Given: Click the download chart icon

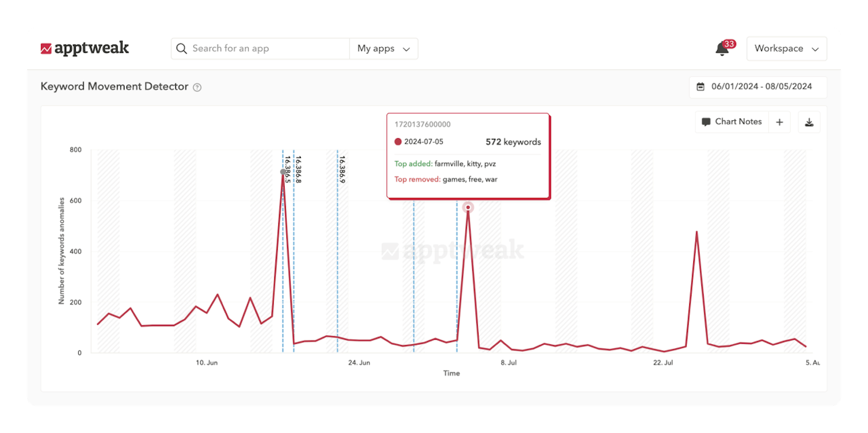Looking at the screenshot, I should click(x=809, y=122).
